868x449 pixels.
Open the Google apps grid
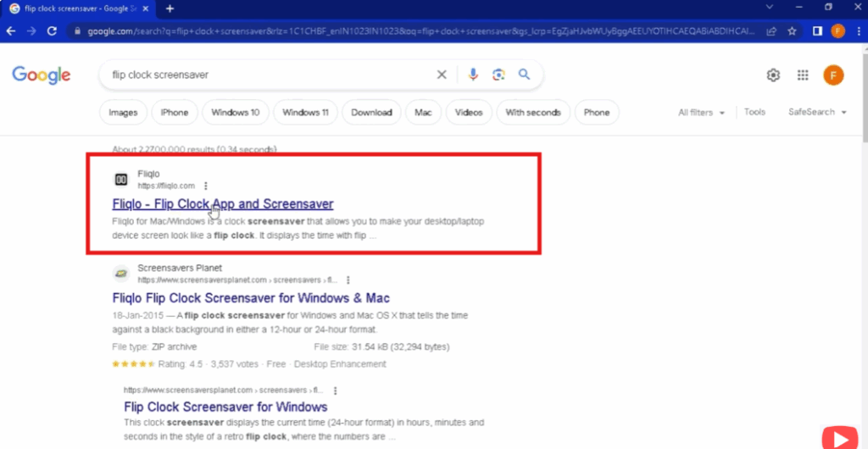coord(803,75)
